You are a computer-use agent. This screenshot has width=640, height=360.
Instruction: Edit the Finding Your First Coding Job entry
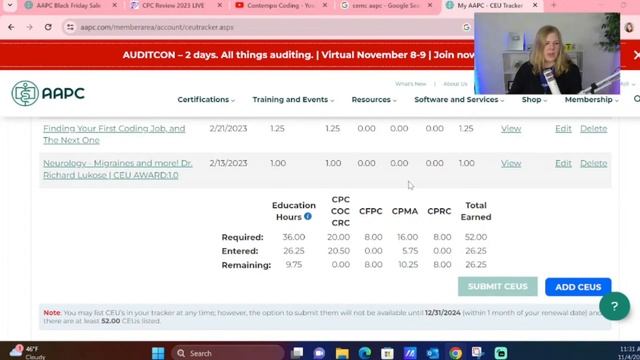563,129
